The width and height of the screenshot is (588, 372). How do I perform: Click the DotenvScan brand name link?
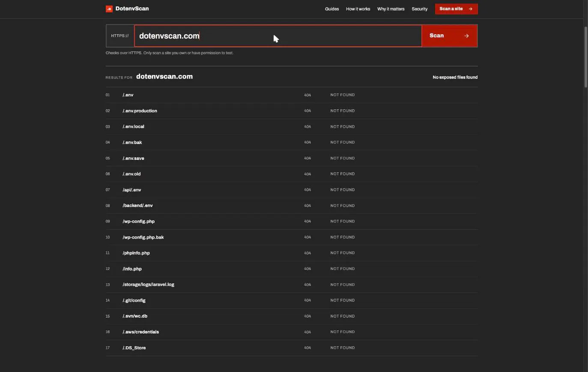click(132, 9)
